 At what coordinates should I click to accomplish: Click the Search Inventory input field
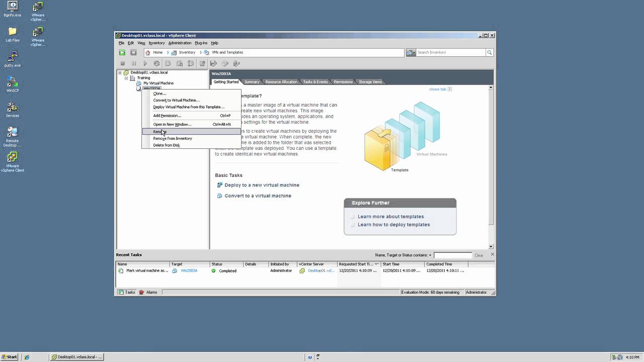[450, 52]
